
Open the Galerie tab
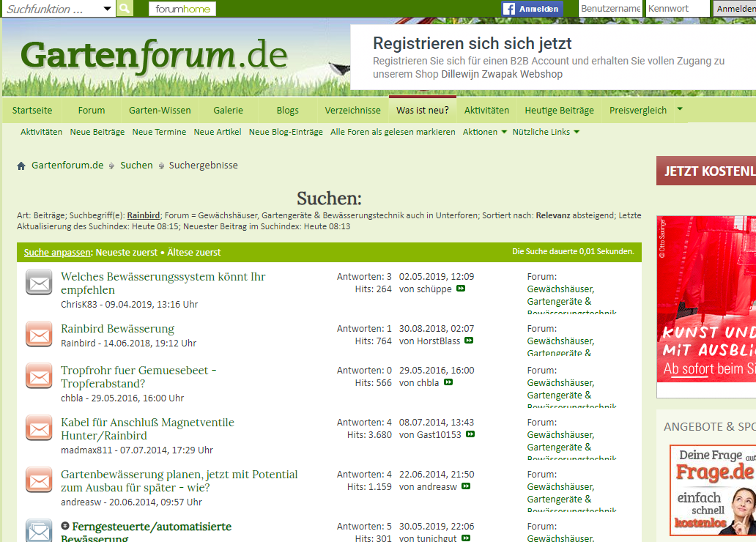tap(228, 110)
